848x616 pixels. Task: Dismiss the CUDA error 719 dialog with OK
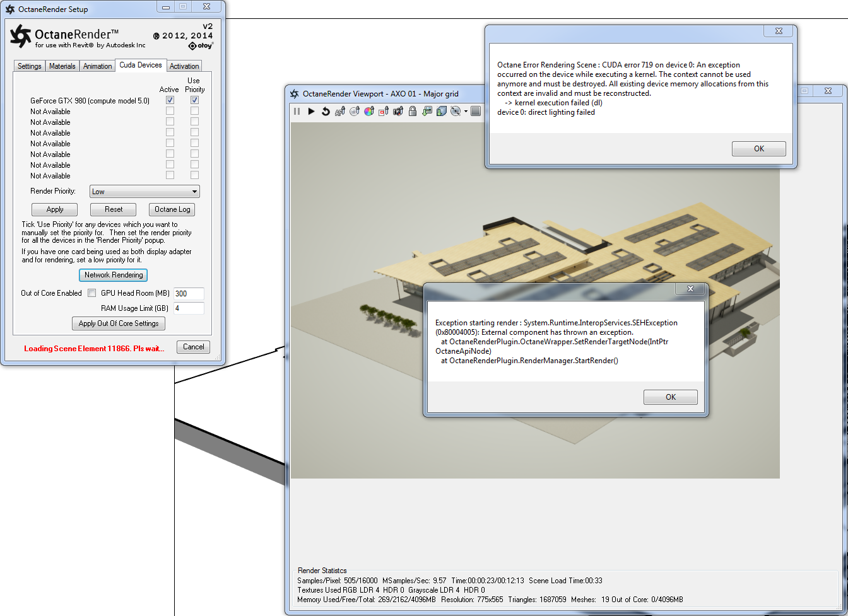coord(759,149)
